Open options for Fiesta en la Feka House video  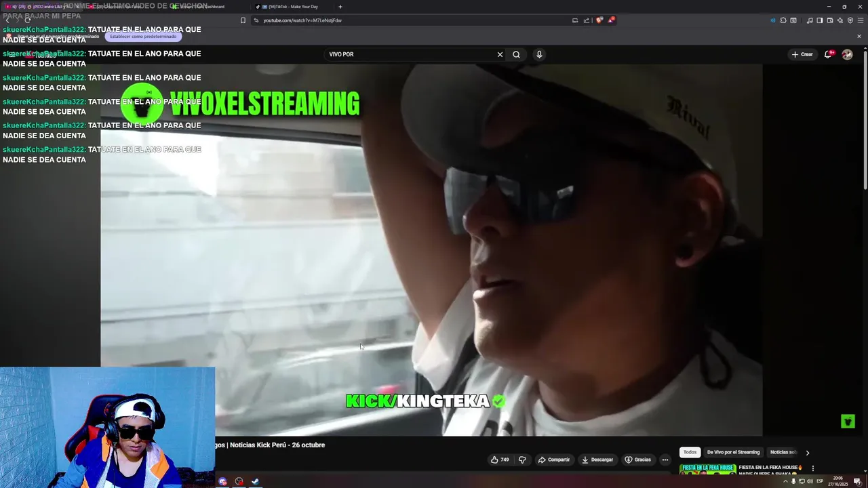tap(812, 468)
